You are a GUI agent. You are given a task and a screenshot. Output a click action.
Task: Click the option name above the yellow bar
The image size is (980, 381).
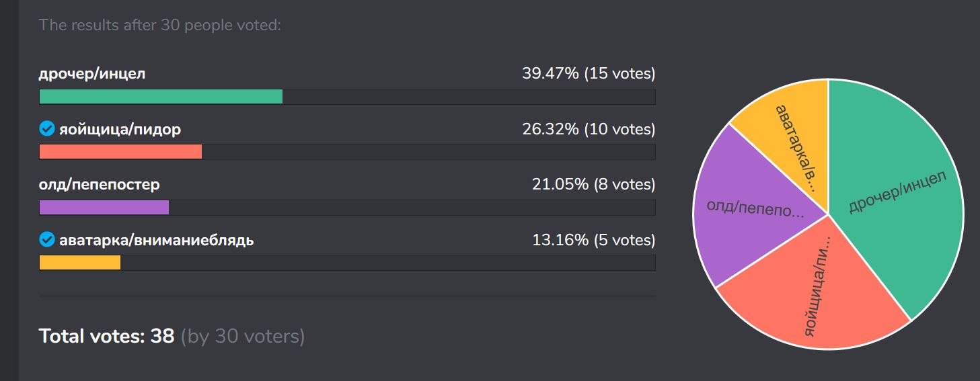coord(156,240)
